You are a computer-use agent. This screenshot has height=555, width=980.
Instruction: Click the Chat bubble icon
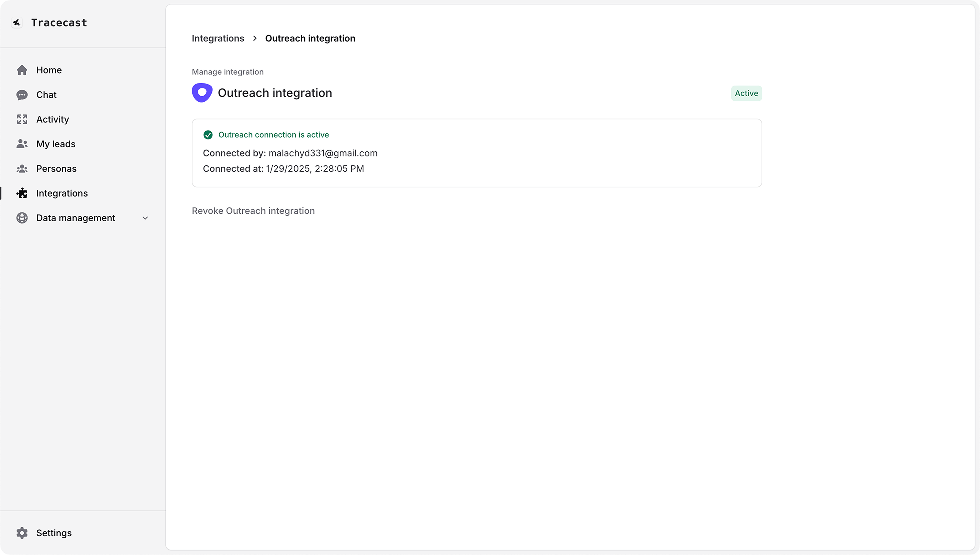[x=22, y=95]
